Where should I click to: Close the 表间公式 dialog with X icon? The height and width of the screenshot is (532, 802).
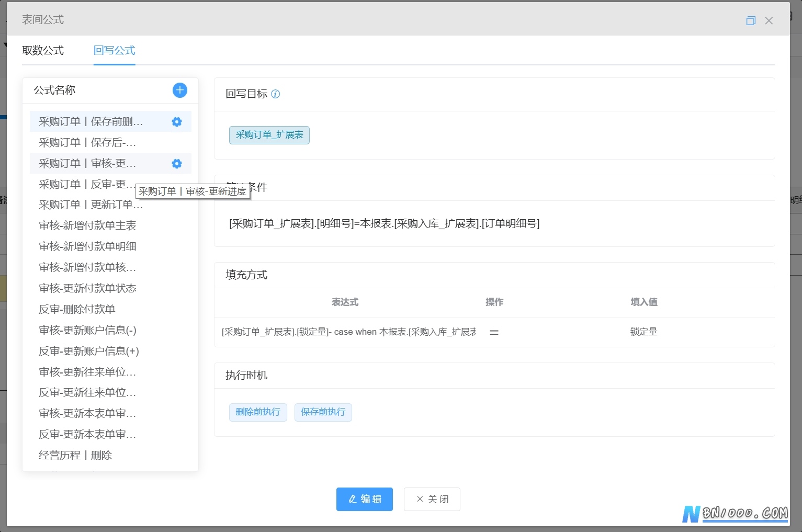coord(769,20)
